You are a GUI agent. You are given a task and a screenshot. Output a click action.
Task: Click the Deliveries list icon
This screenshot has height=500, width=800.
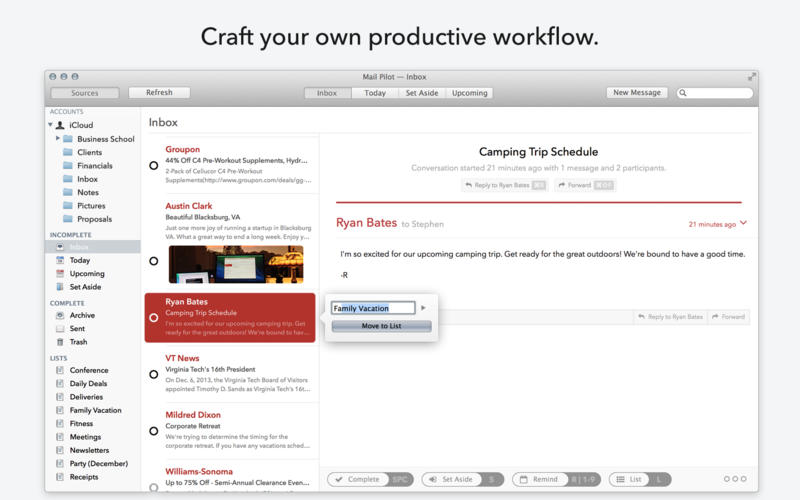(60, 396)
